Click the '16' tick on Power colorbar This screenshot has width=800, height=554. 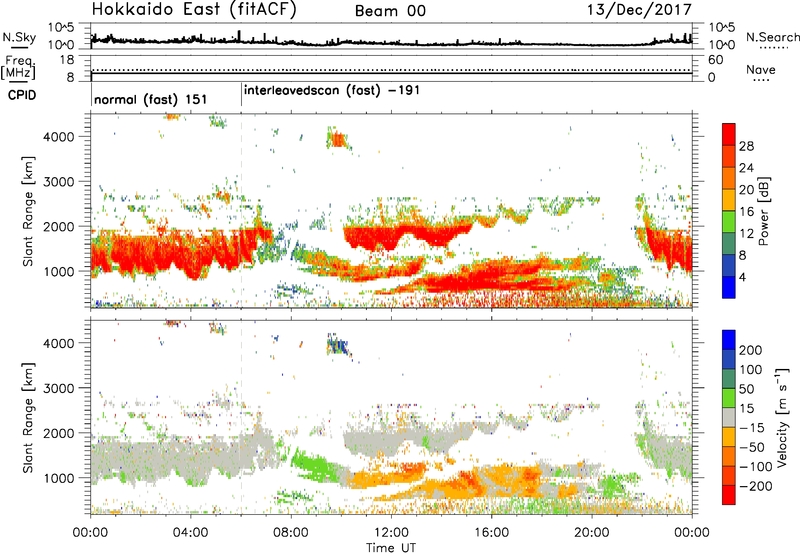pos(746,212)
